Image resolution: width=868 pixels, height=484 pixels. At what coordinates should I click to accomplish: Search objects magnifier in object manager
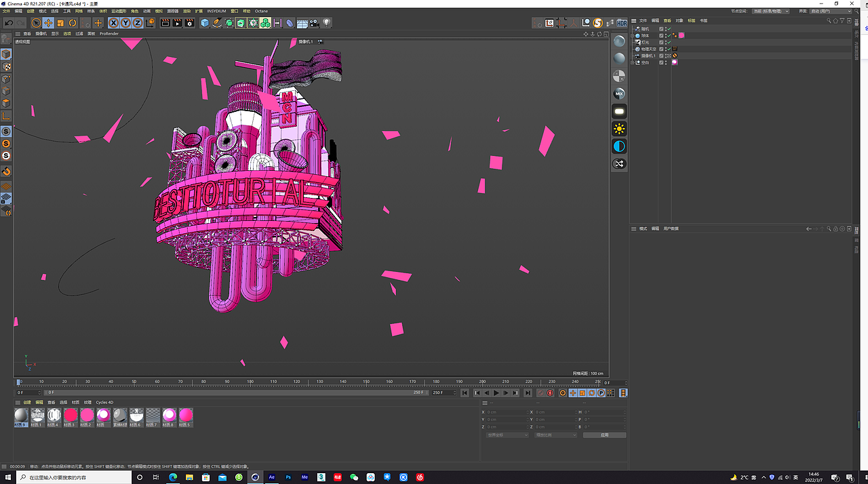pos(829,20)
